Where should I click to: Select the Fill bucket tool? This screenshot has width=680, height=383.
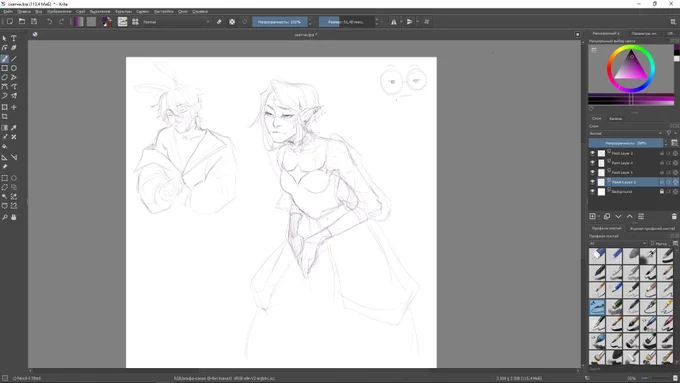click(x=5, y=146)
